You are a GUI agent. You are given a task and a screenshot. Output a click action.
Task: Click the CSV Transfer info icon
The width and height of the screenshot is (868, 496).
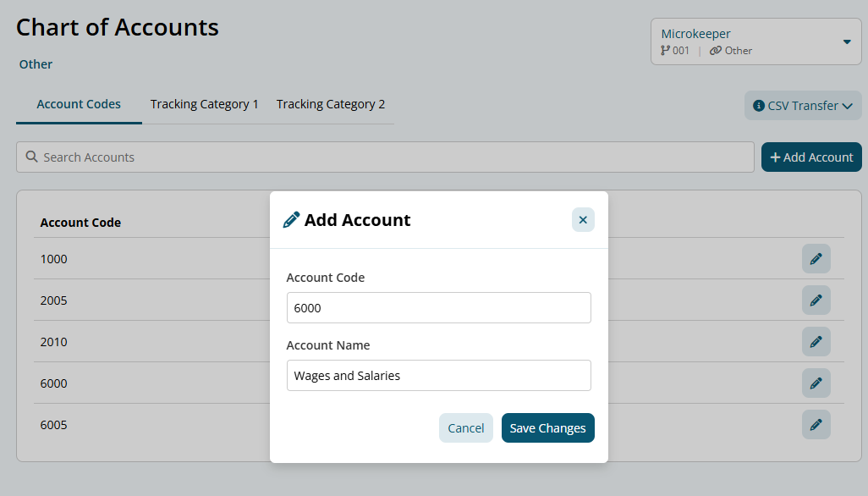tap(759, 106)
